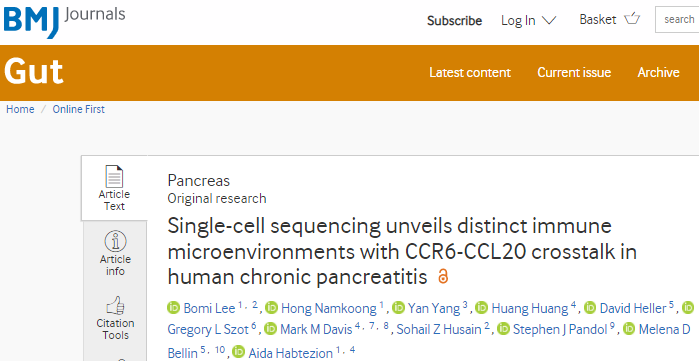Open the Online First breadcrumb link
699x361 pixels.
(78, 109)
